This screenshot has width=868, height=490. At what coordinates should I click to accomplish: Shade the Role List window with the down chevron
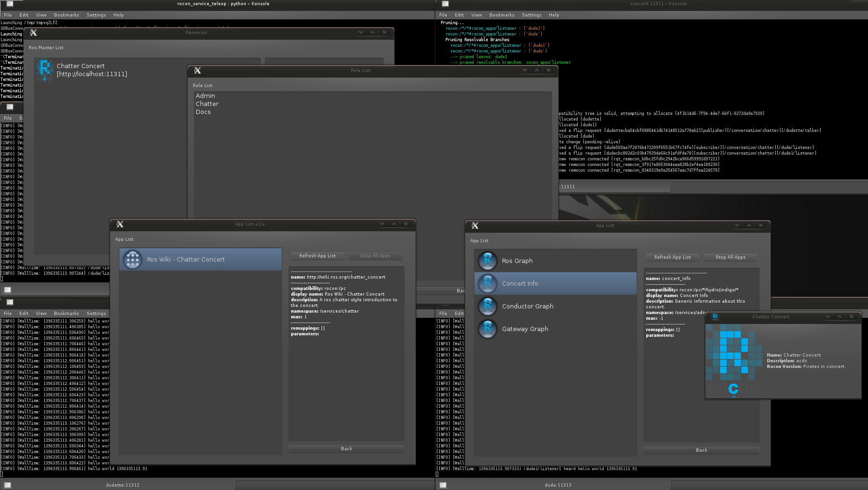coord(525,70)
